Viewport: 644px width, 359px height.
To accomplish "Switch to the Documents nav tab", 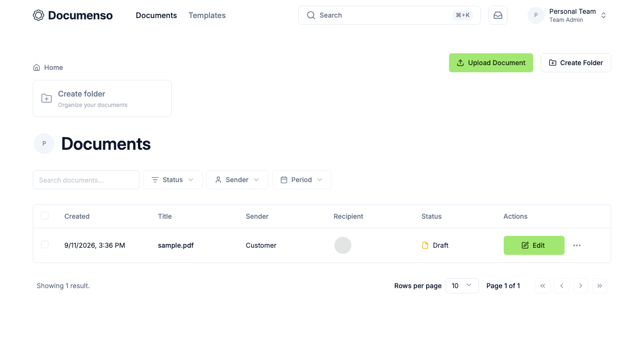I will 156,15.
